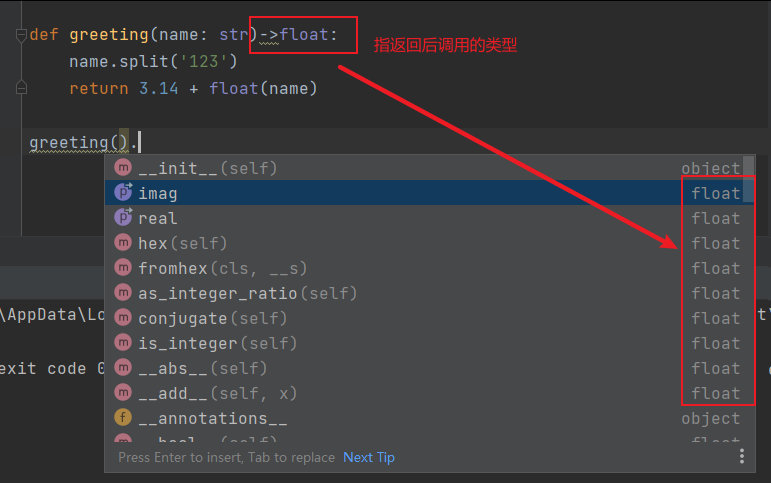Collapse fold marker beside return statement
The image size is (771, 483).
click(20, 89)
